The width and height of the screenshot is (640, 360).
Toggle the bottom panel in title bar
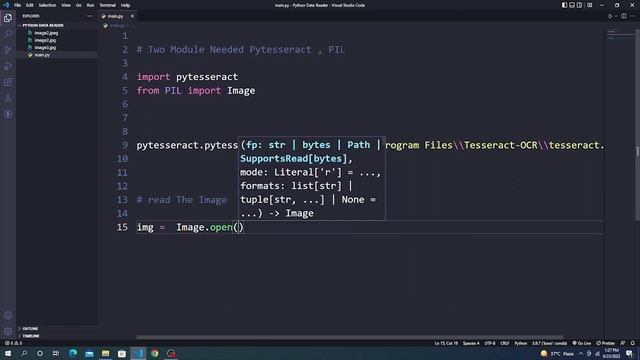click(x=572, y=5)
